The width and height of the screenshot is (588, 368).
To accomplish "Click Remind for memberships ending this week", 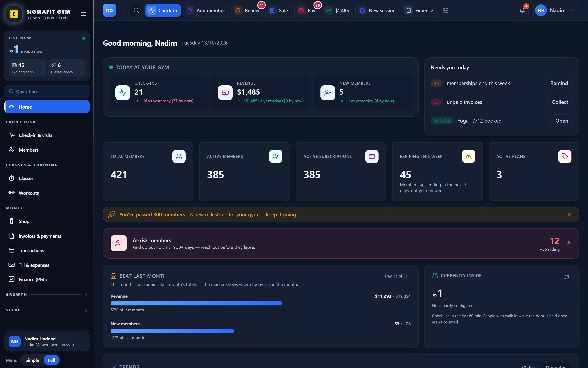I will tap(559, 83).
